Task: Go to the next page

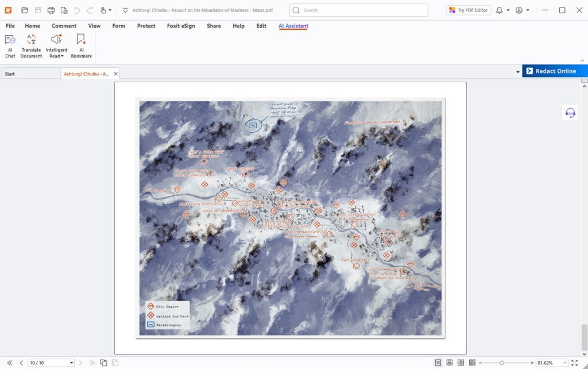Action: click(80, 363)
